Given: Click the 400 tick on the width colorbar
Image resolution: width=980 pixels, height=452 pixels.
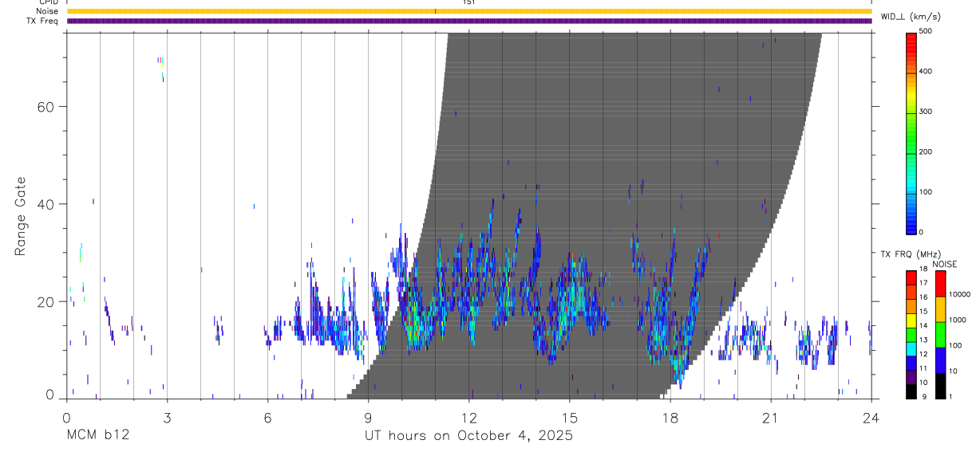Looking at the screenshot, I should [x=927, y=71].
